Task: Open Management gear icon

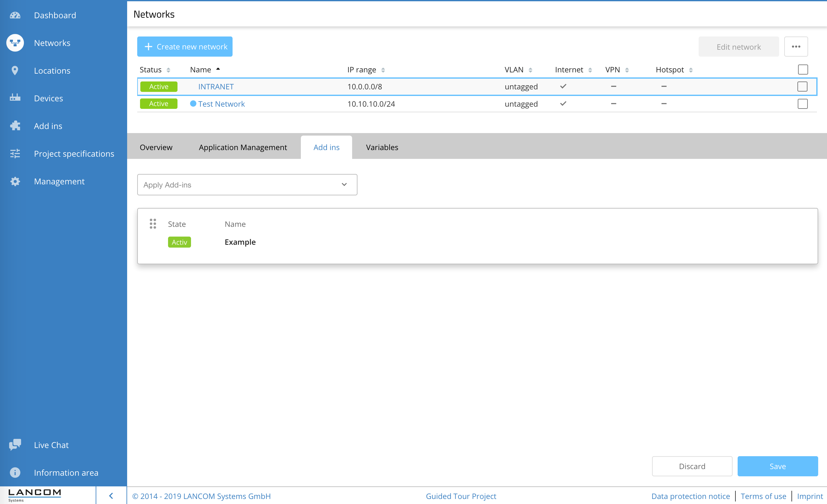Action: point(15,181)
